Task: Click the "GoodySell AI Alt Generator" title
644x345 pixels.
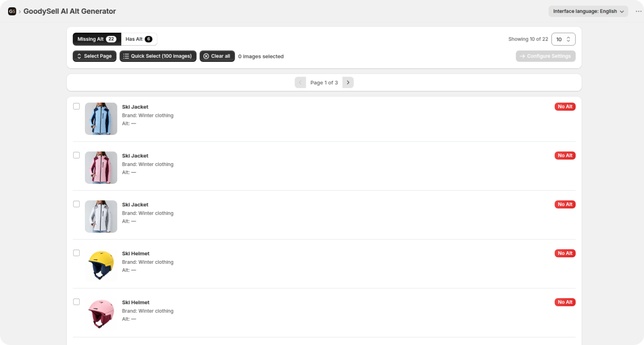Action: [70, 11]
